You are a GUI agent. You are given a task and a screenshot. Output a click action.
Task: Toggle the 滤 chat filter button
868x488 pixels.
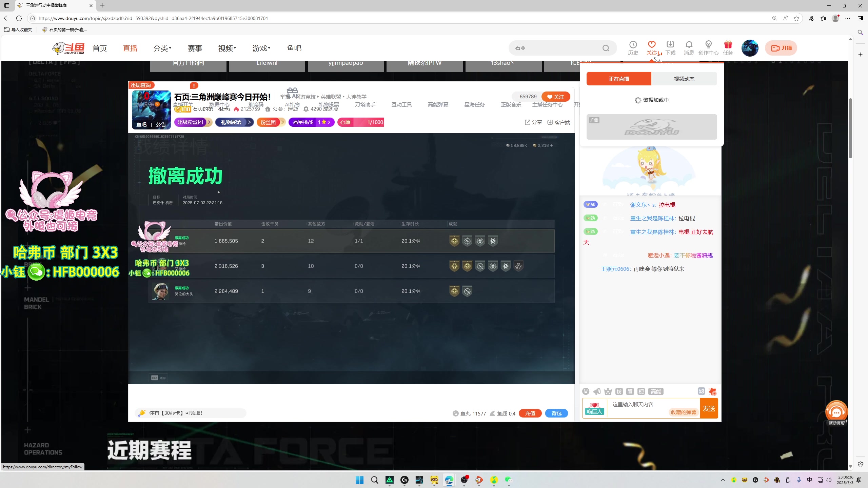(x=701, y=391)
